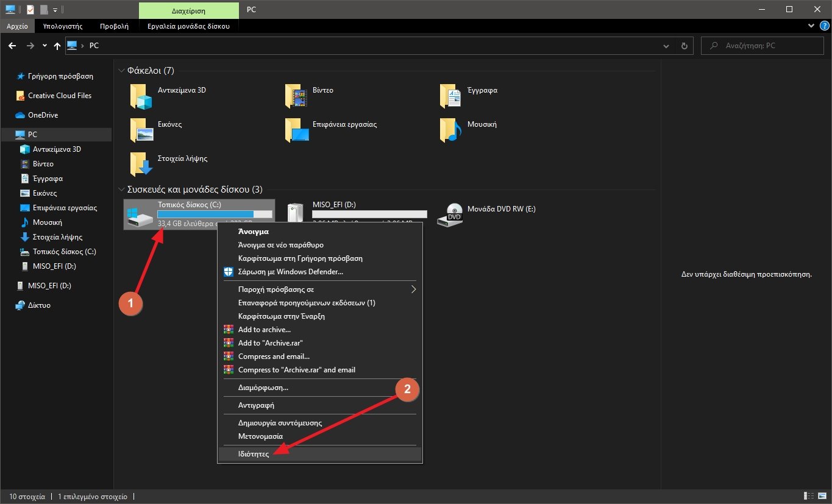Expand the Παροχή πρόσβασης σε submenu
Image resolution: width=832 pixels, height=504 pixels.
[x=320, y=289]
